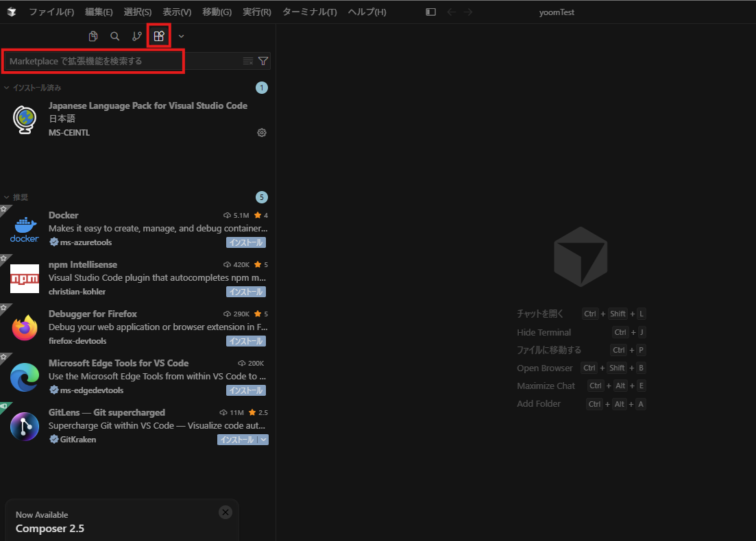Screen dimensions: 756x541
Task: Click Docker download count 5.1M
Action: coord(236,215)
